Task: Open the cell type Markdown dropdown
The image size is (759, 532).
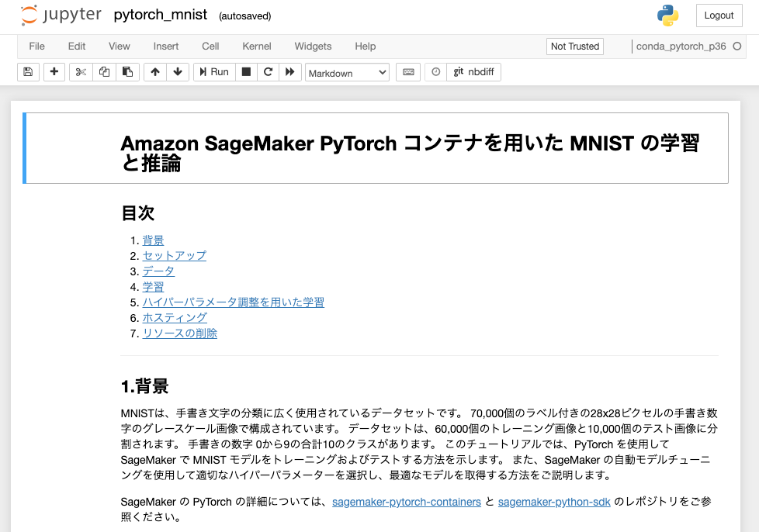Action: point(347,73)
